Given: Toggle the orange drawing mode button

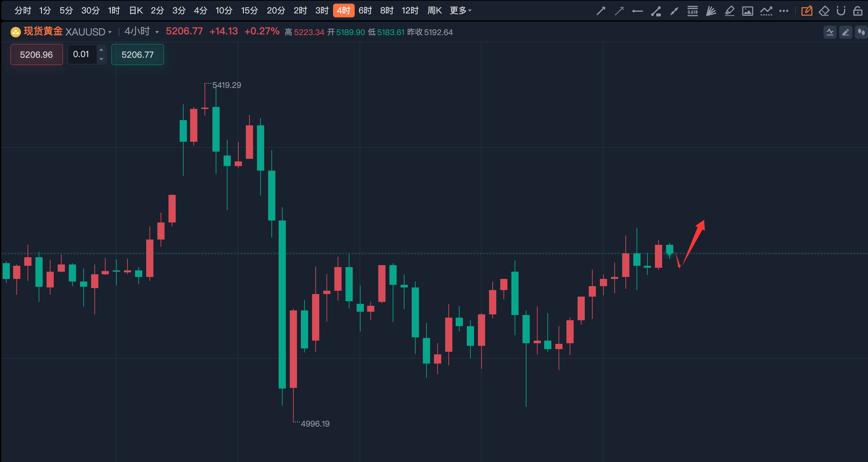Looking at the screenshot, I should [806, 11].
